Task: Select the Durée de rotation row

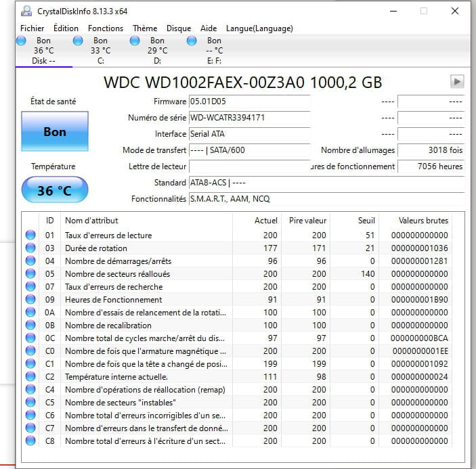Action: pyautogui.click(x=237, y=248)
